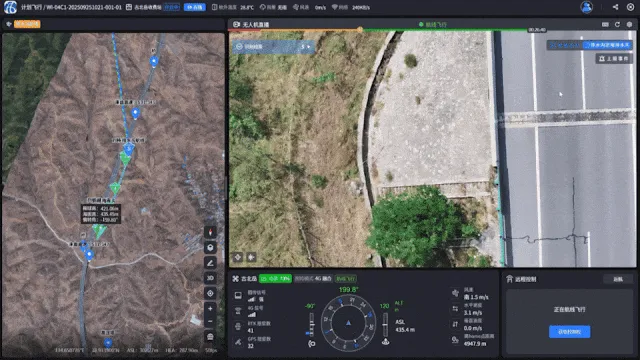Click the 00:26:40 flight time marker

pos(537,30)
